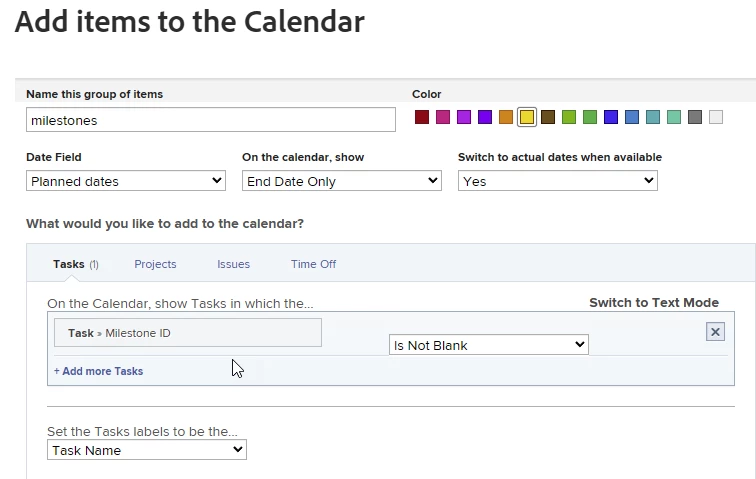Open the Date Field dropdown
Image resolution: width=756 pixels, height=479 pixels.
[x=126, y=181]
